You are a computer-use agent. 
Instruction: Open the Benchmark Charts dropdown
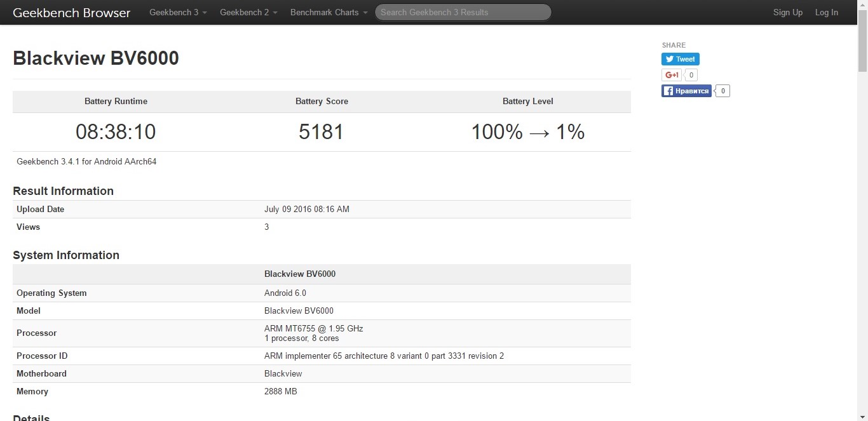(329, 12)
